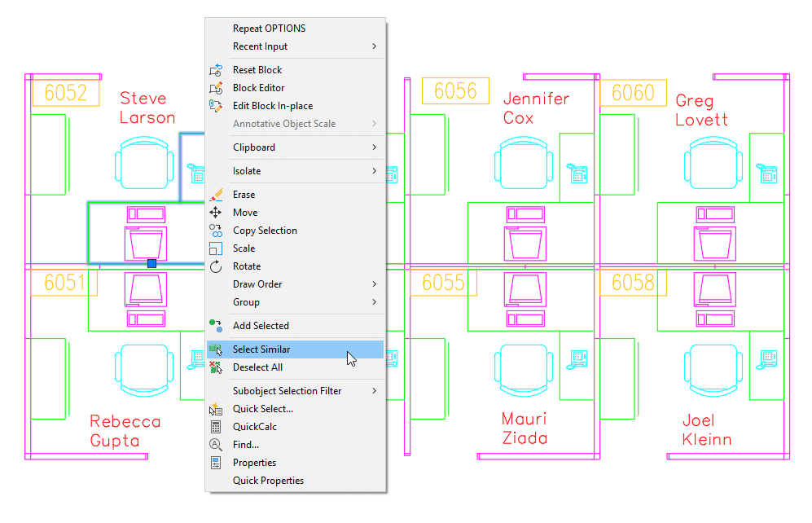812x523 pixels.
Task: Launch QuickCalc via its calculator icon
Action: point(214,426)
